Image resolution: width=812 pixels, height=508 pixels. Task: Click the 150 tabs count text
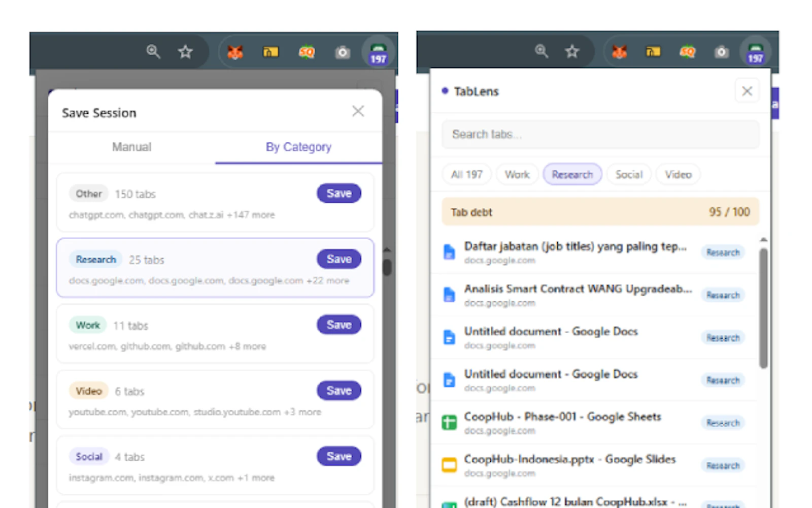point(135,194)
